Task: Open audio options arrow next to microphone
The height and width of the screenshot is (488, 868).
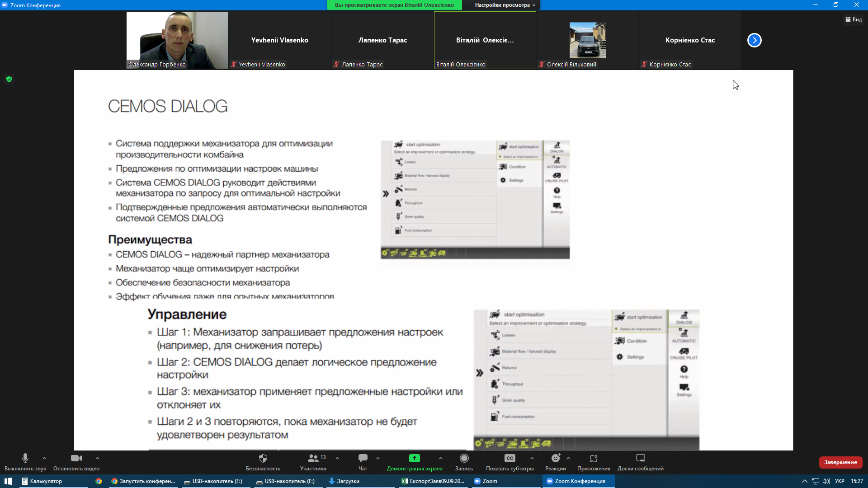Action: (x=44, y=458)
